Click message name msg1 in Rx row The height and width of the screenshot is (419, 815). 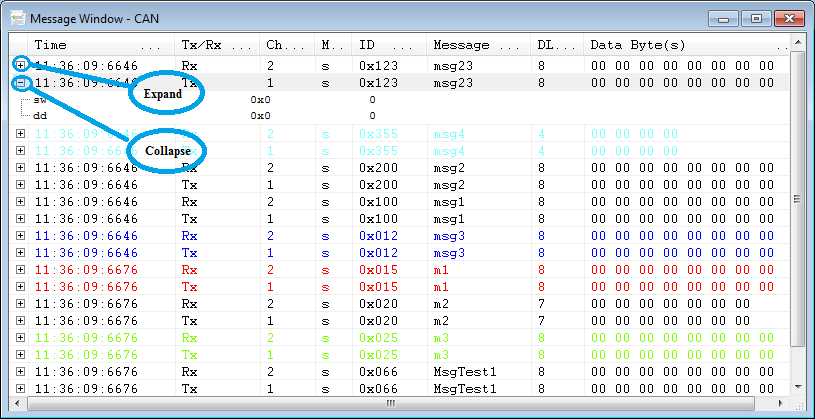click(x=449, y=202)
